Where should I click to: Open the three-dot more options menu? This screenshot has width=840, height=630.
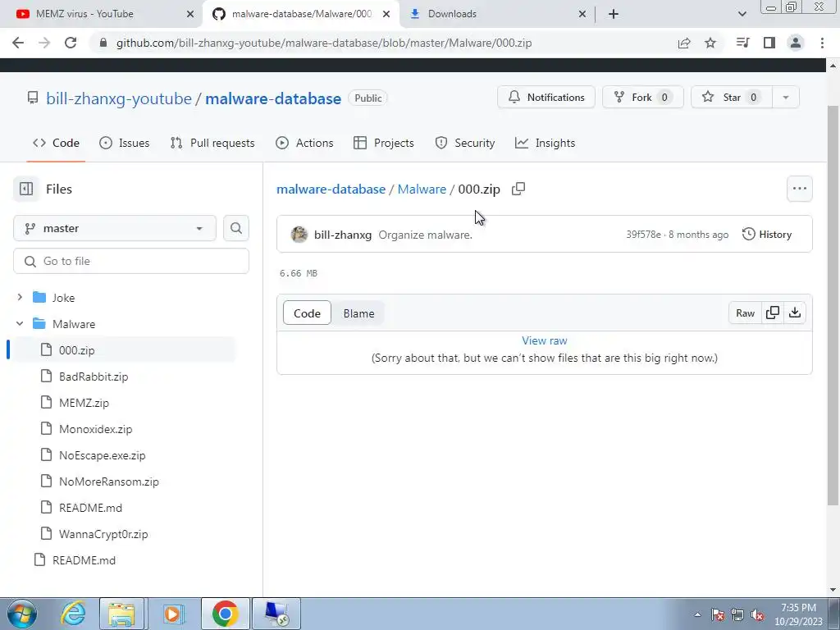(x=799, y=189)
